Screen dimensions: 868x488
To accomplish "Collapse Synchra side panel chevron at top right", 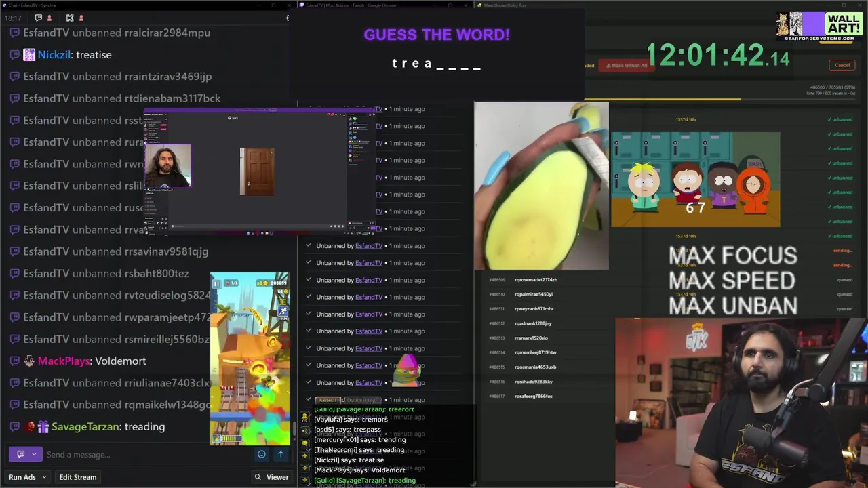I will 288,18.
